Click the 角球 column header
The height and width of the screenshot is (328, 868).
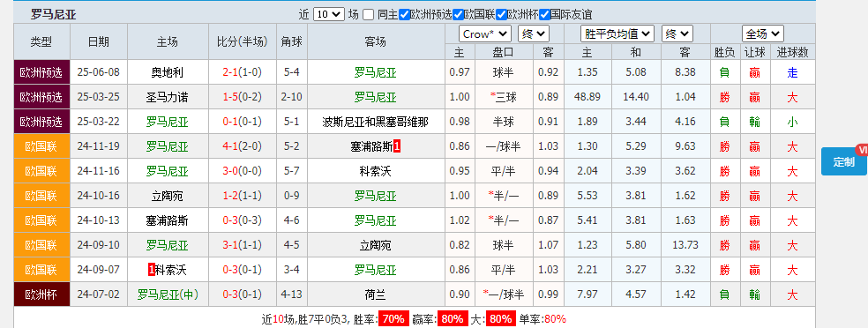coord(292,41)
